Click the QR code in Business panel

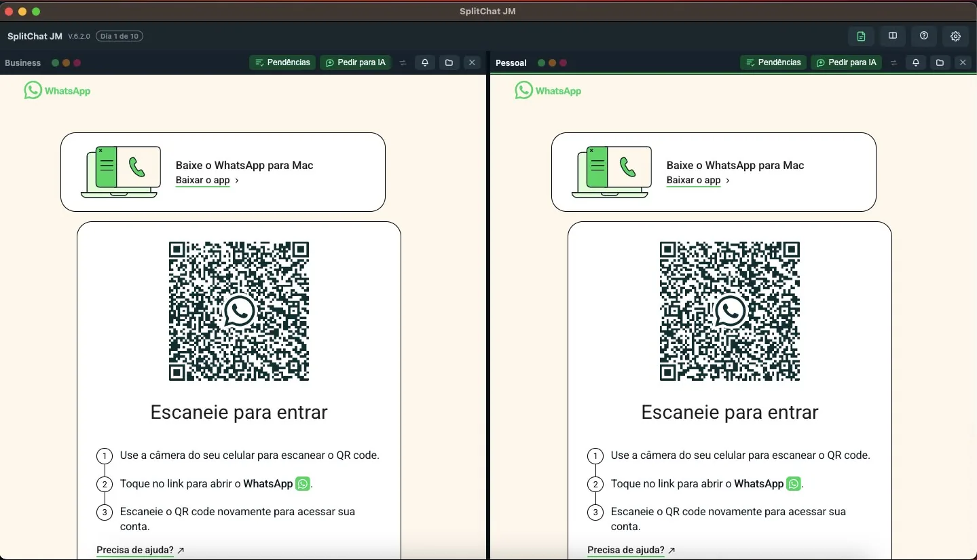click(x=239, y=312)
